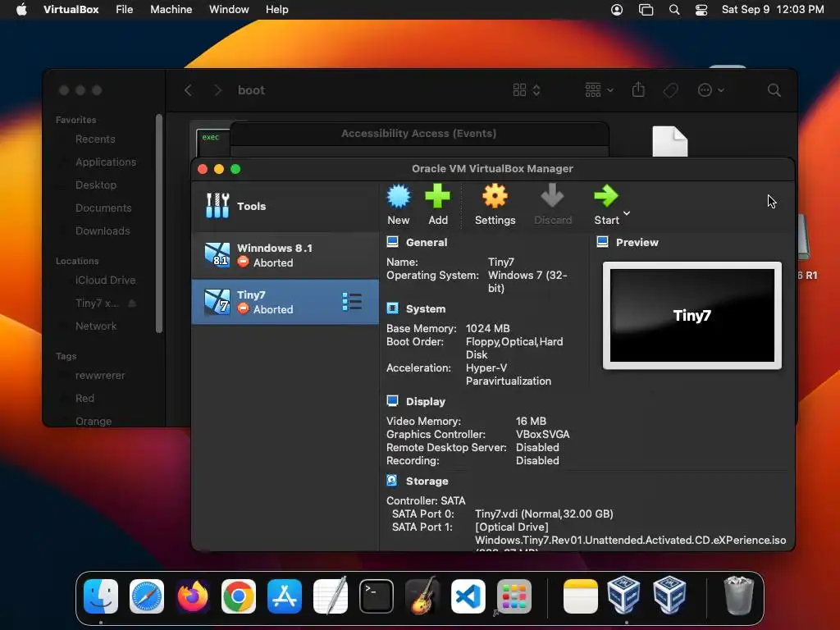Click the General section monitor icon

tap(393, 242)
